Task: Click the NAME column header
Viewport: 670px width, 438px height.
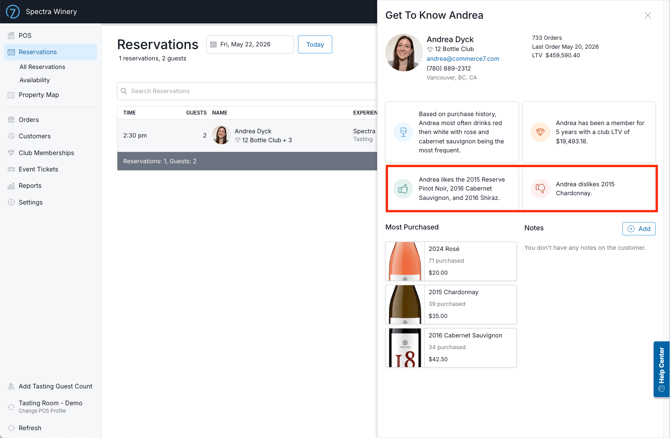Action: click(220, 113)
